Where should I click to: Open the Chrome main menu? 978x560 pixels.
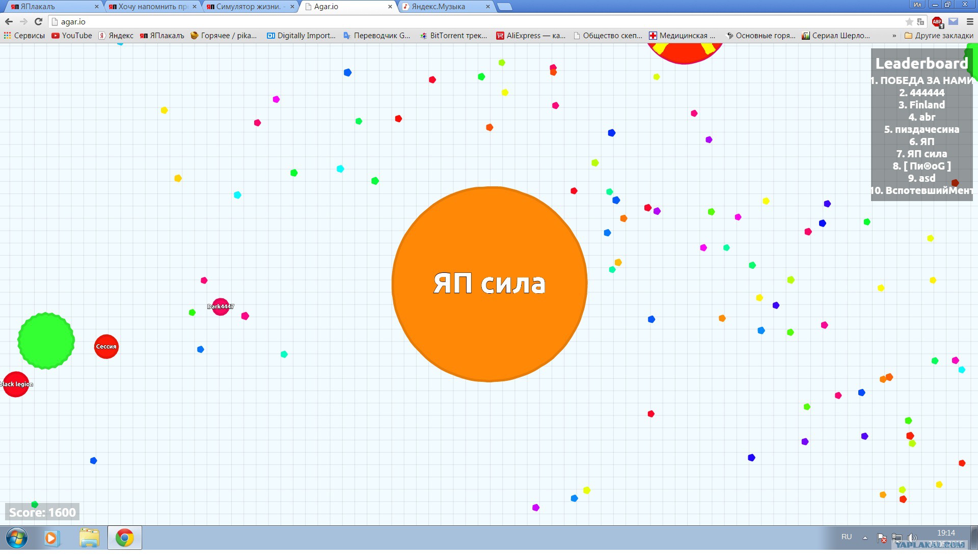(970, 21)
